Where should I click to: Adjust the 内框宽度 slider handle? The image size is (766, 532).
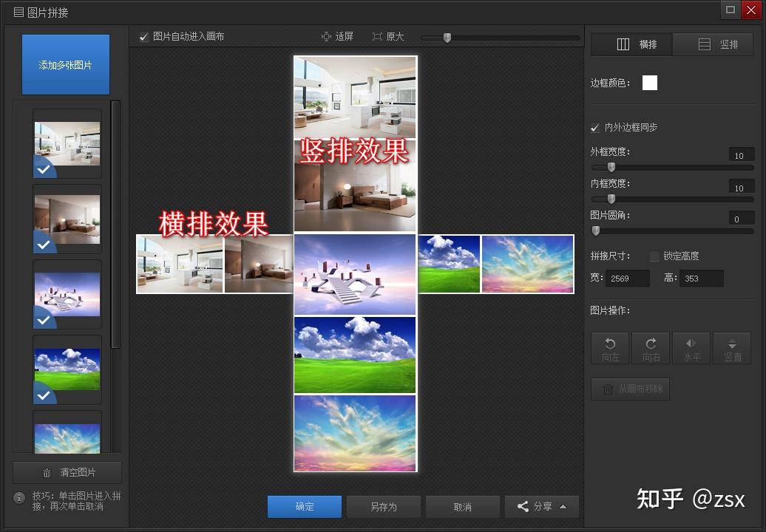tap(611, 199)
